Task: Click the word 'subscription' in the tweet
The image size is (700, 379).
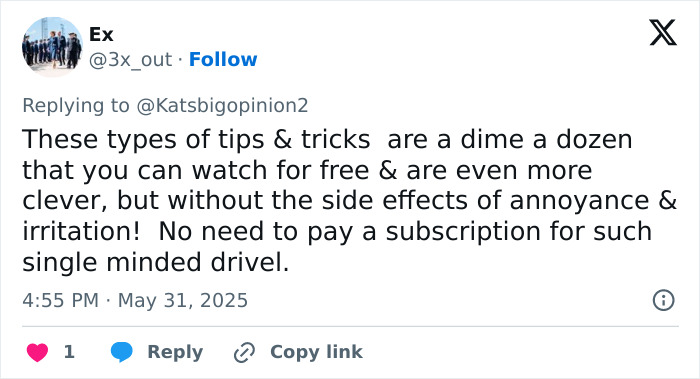Action: pos(463,232)
